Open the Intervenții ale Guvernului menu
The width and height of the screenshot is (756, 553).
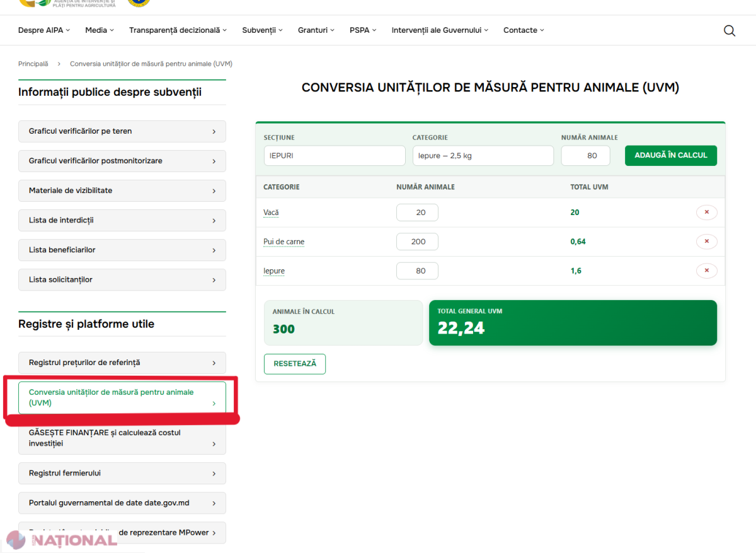[440, 30]
